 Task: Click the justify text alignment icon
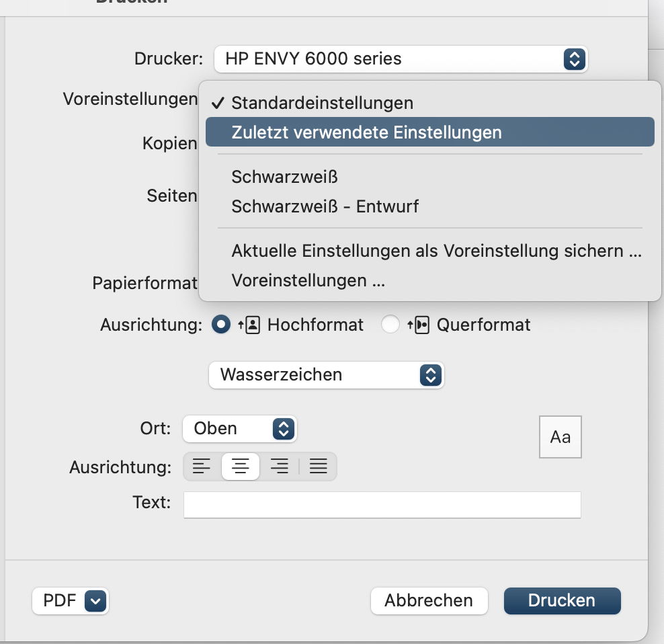pos(318,466)
